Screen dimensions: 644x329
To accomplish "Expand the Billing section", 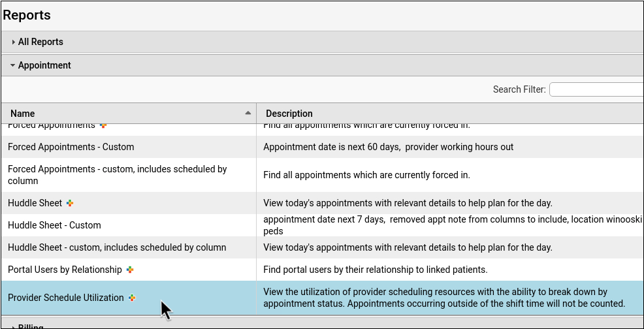I will (31, 326).
